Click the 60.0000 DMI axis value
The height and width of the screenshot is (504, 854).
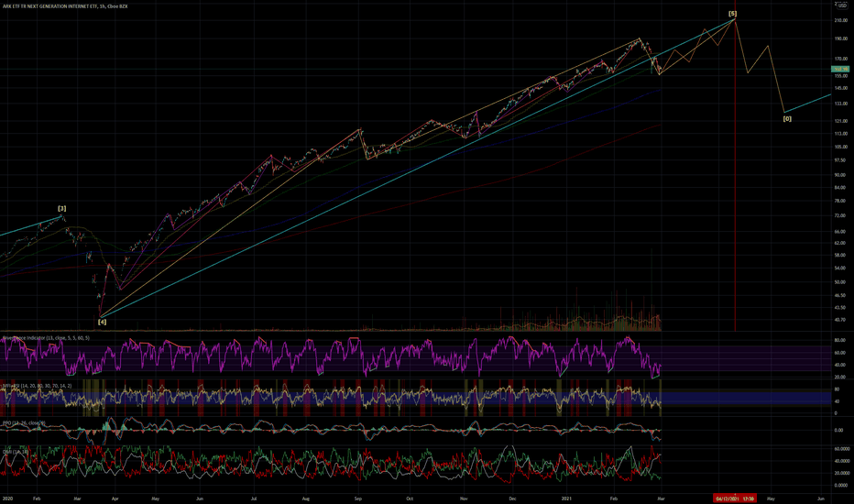[841, 450]
